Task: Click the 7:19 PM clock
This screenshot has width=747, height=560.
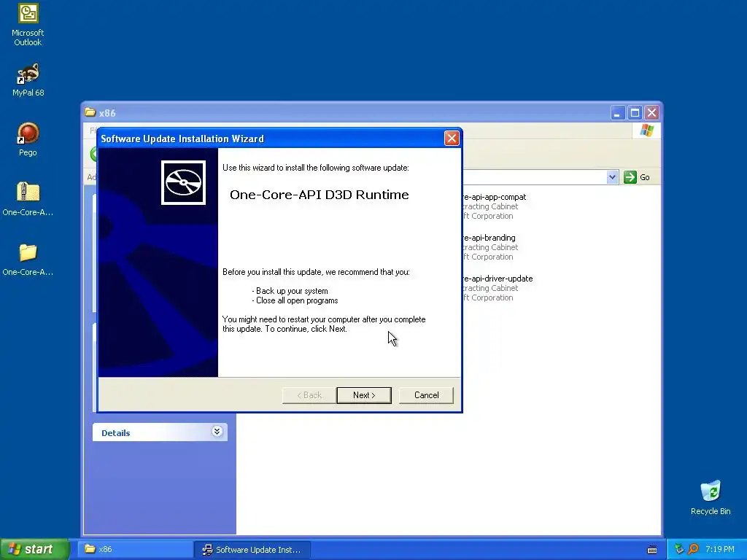Action: tap(720, 549)
